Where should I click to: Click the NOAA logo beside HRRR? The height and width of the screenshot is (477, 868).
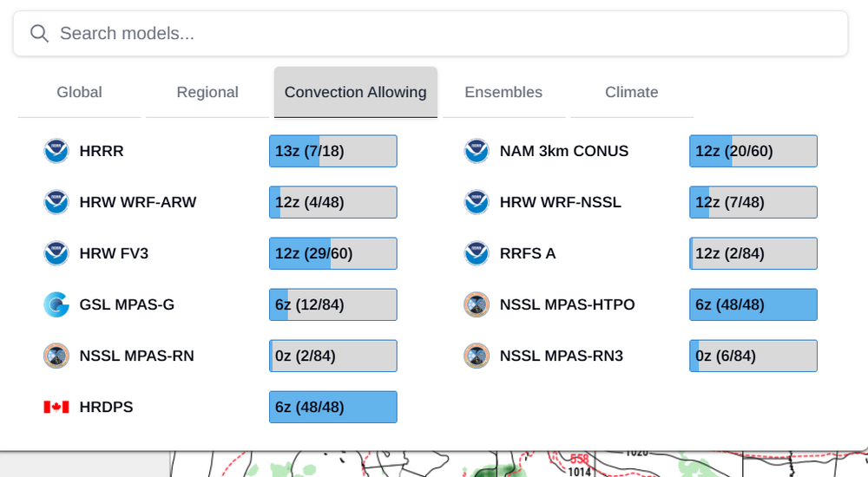(x=56, y=151)
